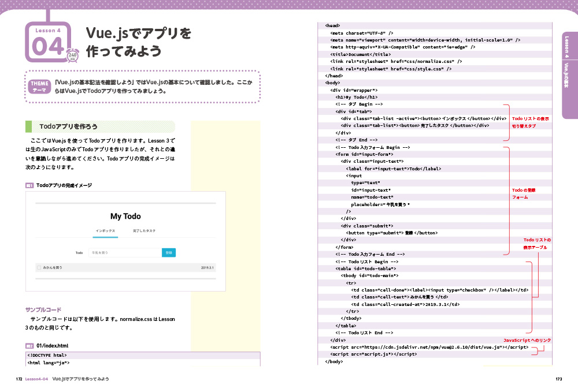The width and height of the screenshot is (578, 392).
Task: Click the script src="script.js" code line
Action: pos(373,354)
